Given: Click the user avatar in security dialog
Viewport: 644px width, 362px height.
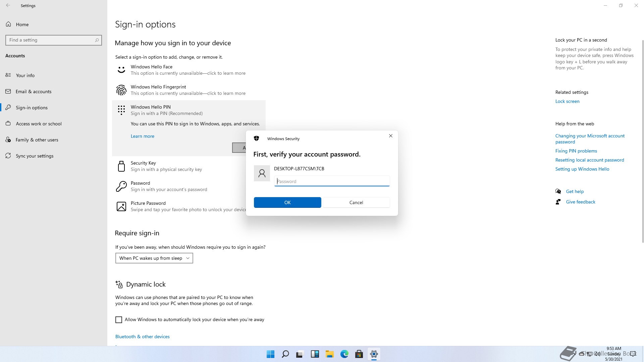Looking at the screenshot, I should click(x=262, y=173).
